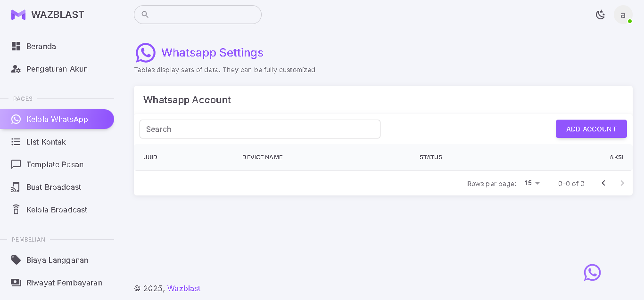Click the ADD ACCOUNT button
The width and height of the screenshot is (644, 300).
click(x=591, y=129)
